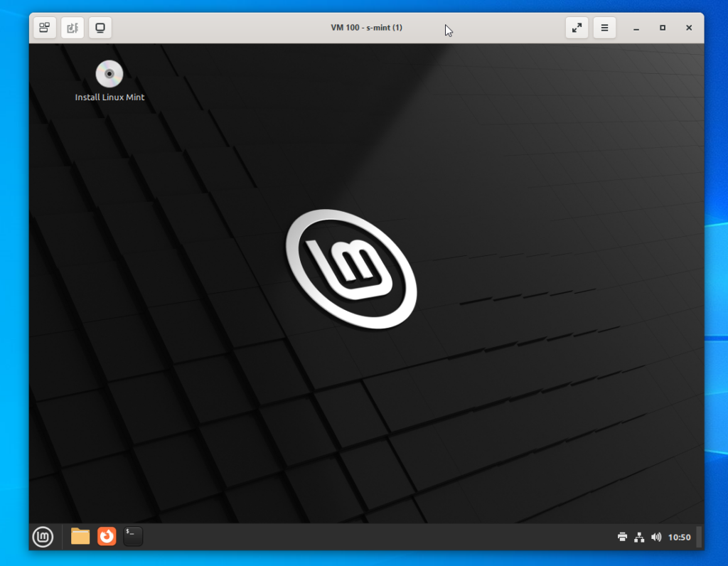Image resolution: width=728 pixels, height=566 pixels.
Task: Click the send key combination toolbar button
Action: pos(45,28)
